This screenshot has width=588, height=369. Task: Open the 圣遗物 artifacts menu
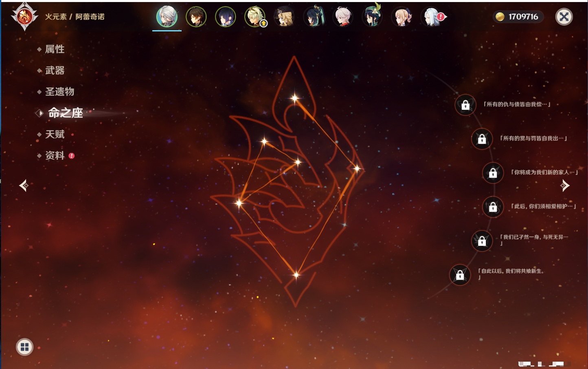(x=59, y=92)
